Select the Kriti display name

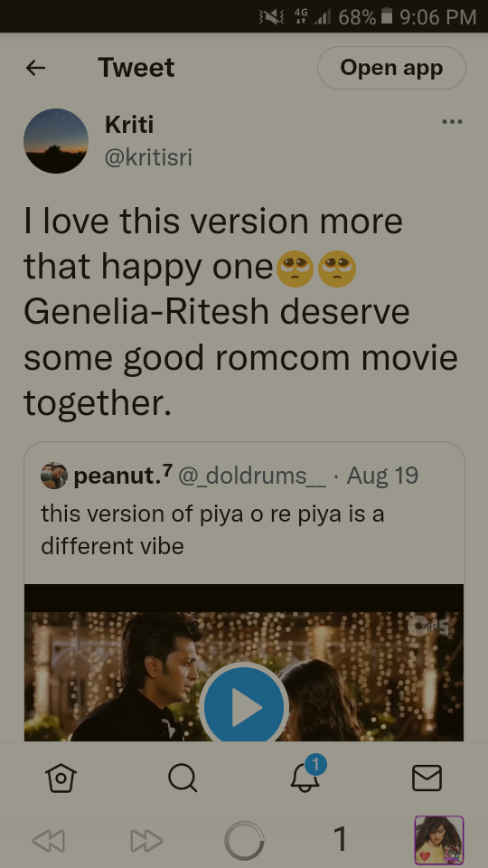tap(129, 125)
